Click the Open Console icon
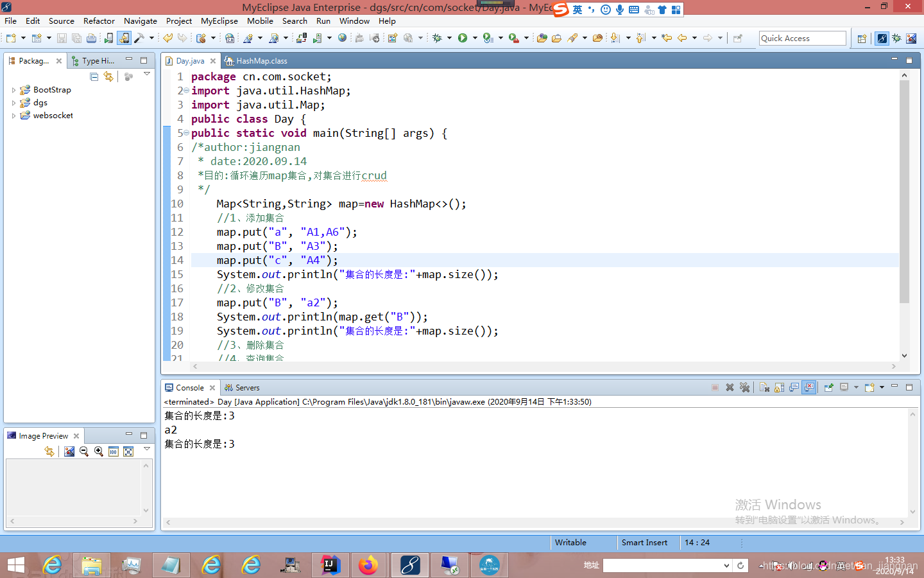The image size is (924, 578). point(869,387)
